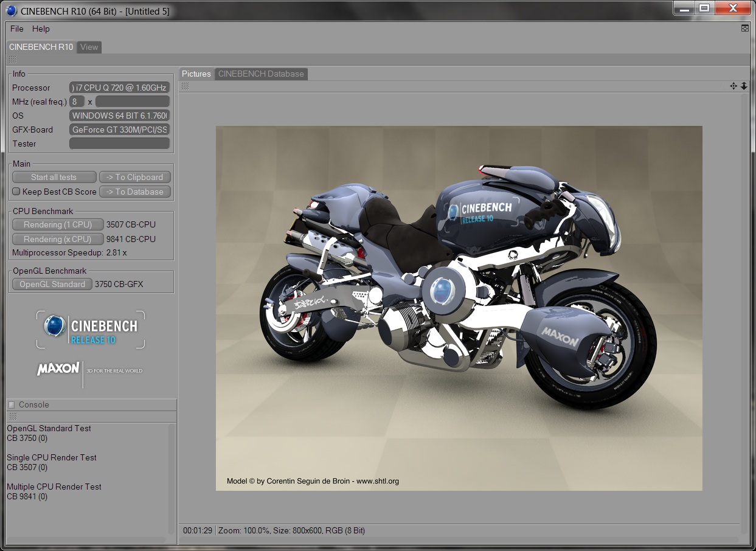Click Multiprocessor Speedup 2.81 x text
756x551 pixels.
(69, 252)
